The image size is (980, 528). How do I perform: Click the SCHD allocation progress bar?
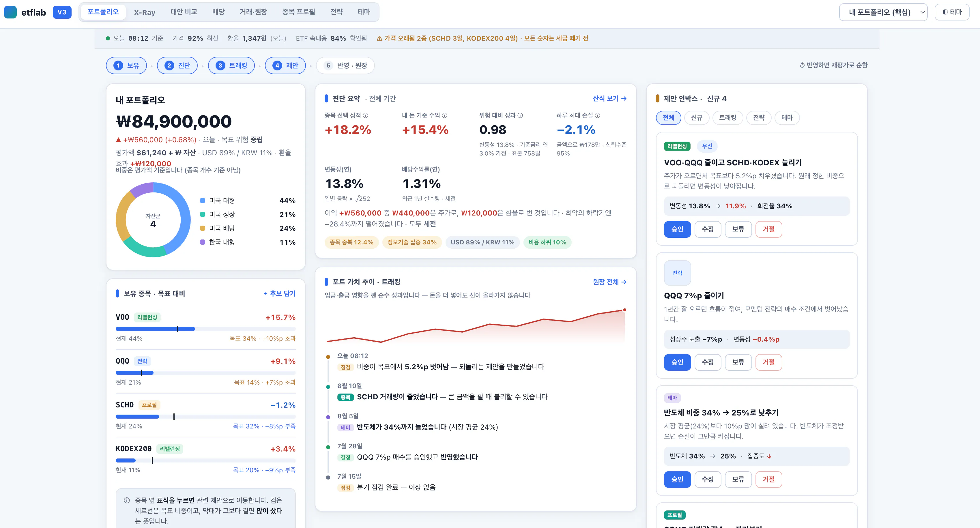click(x=205, y=417)
